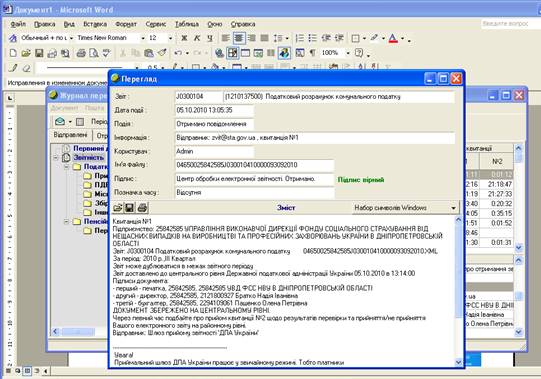Toggle underline formatting (Ч)
The image size is (541, 379).
click(210, 38)
